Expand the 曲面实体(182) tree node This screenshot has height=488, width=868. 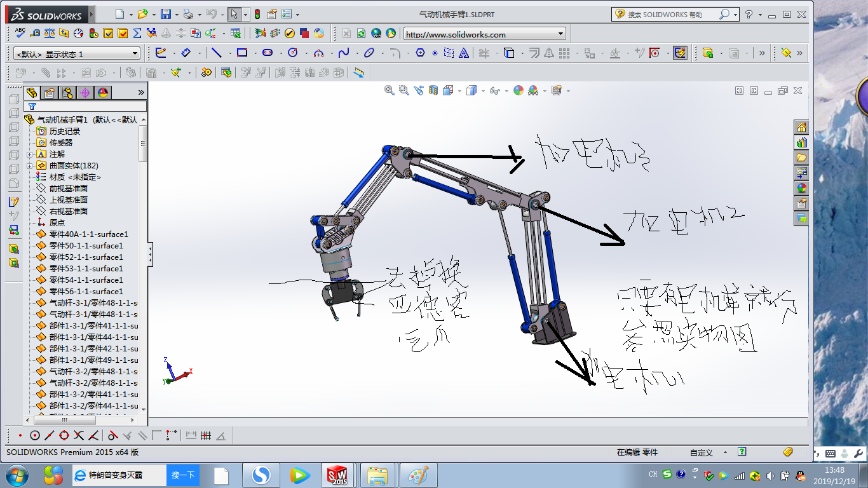30,166
